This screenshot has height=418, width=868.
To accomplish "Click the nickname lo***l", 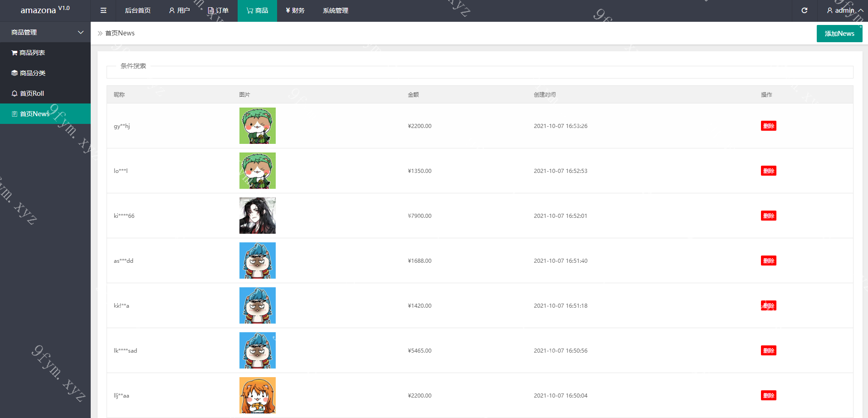I will [x=121, y=171].
